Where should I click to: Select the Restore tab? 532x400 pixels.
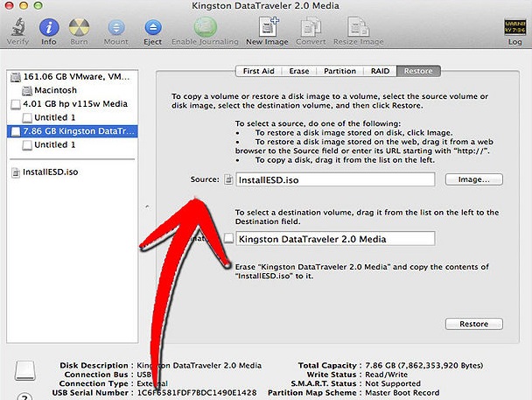click(x=418, y=71)
